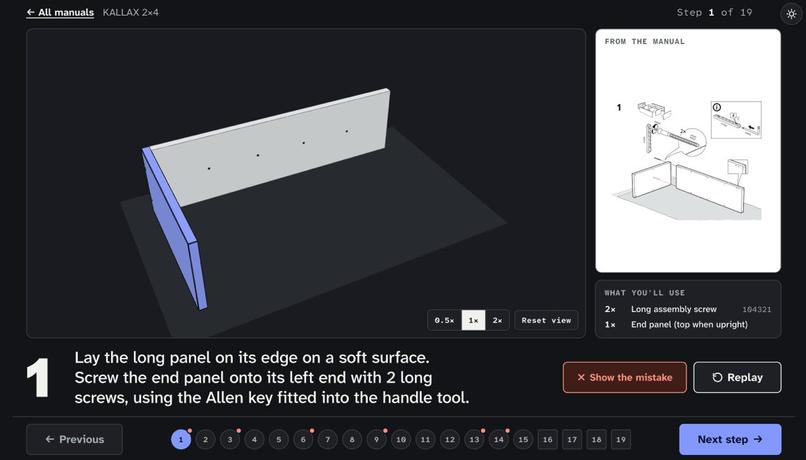Jump to step 4

tap(254, 439)
